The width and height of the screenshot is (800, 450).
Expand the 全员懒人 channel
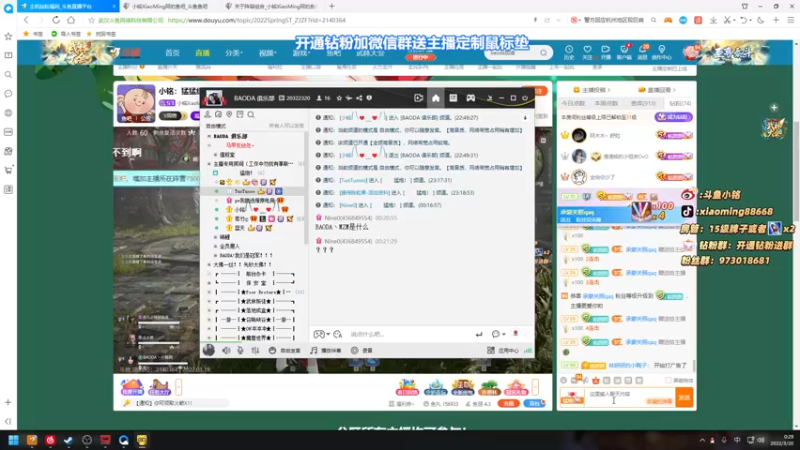pyautogui.click(x=215, y=246)
